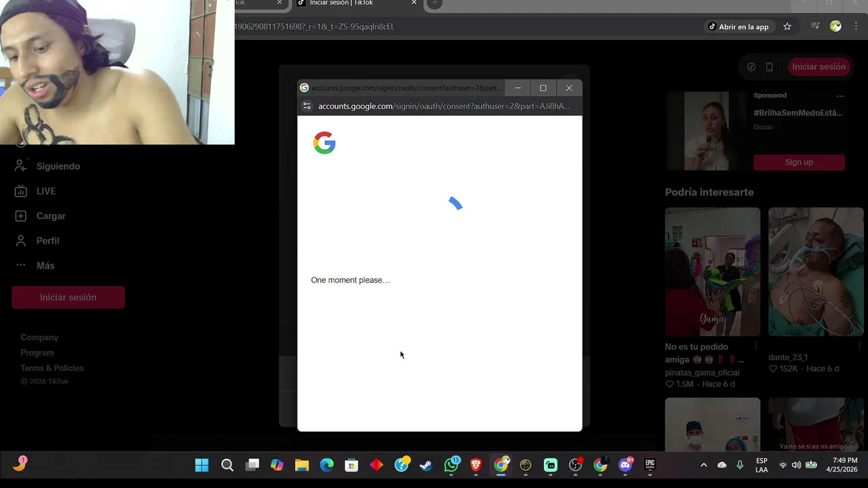Open options for the No es tu pedido amiga video
The height and width of the screenshot is (488, 868).
tap(756, 346)
